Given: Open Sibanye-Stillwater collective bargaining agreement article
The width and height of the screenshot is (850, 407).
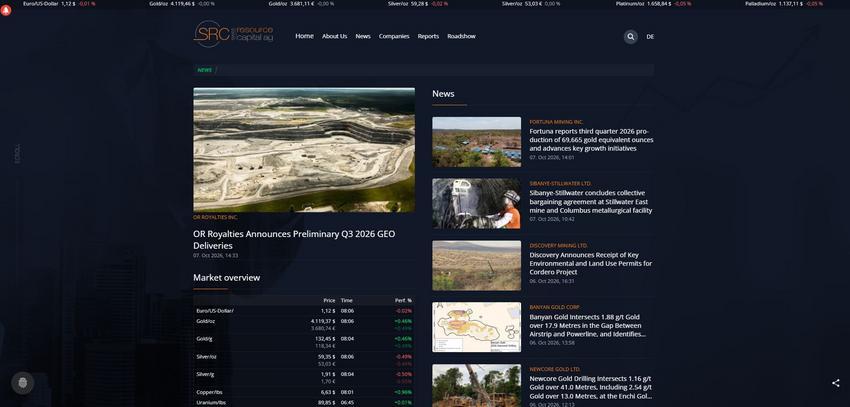Looking at the screenshot, I should point(591,202).
